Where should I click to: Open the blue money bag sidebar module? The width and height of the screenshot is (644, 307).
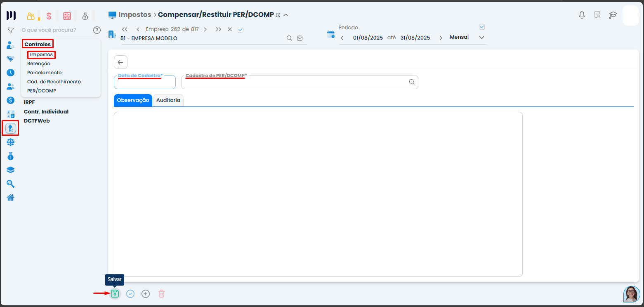coord(11,156)
